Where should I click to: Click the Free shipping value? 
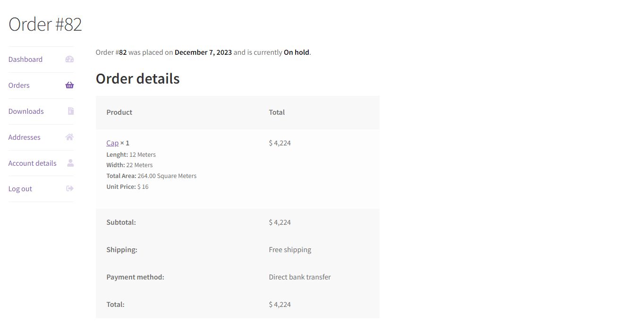[x=290, y=250]
